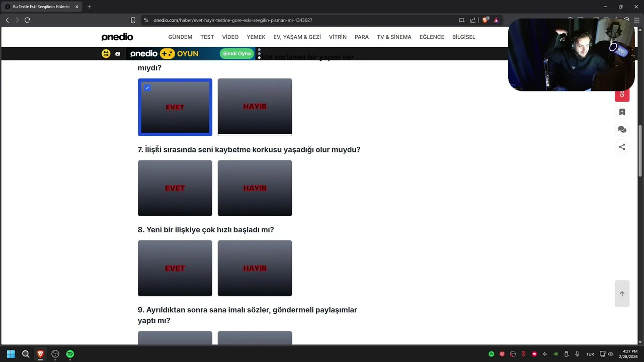Click the share icon on right sidebar
The height and width of the screenshot is (362, 644).
pos(622,147)
